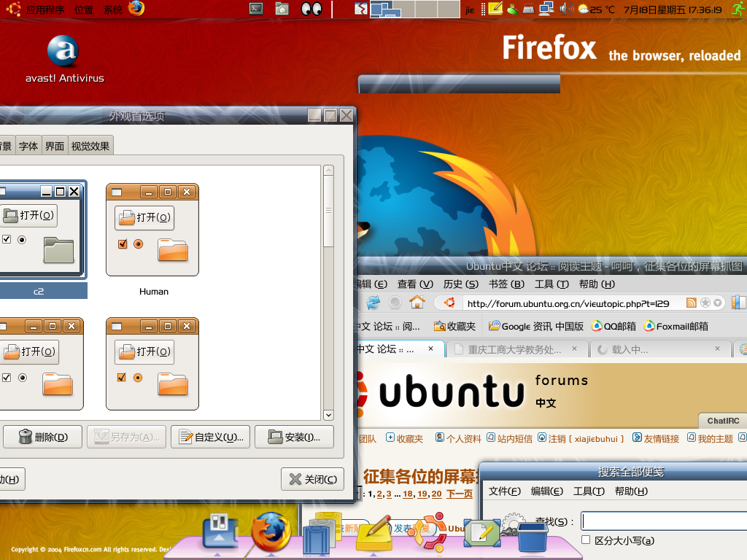Click the theme list vertical scrollbar
The width and height of the screenshot is (747, 560).
coord(328,292)
